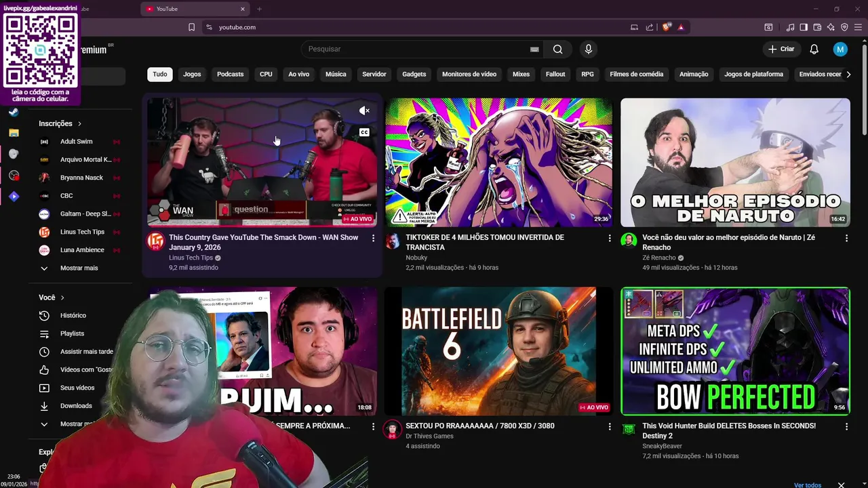This screenshot has height=488, width=868.
Task: Unmute the WAN Show preview video
Action: (364, 110)
